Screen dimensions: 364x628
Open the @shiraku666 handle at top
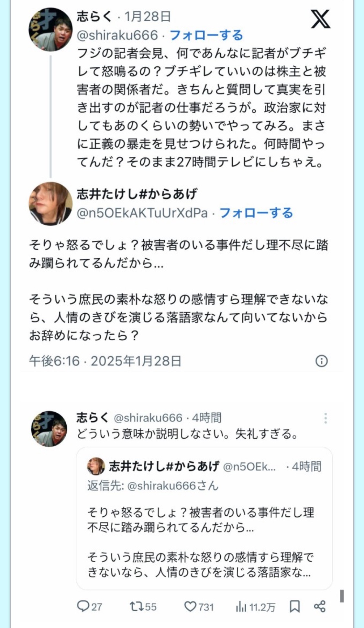pos(117,35)
